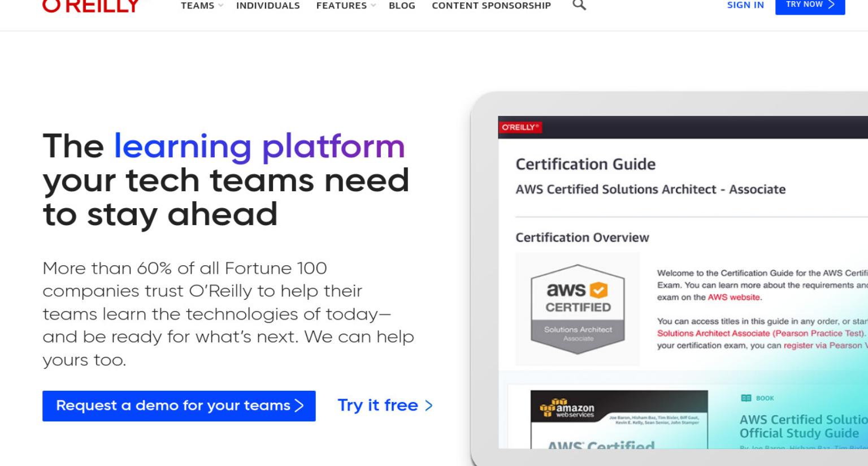Request a demo for your teams
The width and height of the screenshot is (868, 466).
pyautogui.click(x=179, y=405)
